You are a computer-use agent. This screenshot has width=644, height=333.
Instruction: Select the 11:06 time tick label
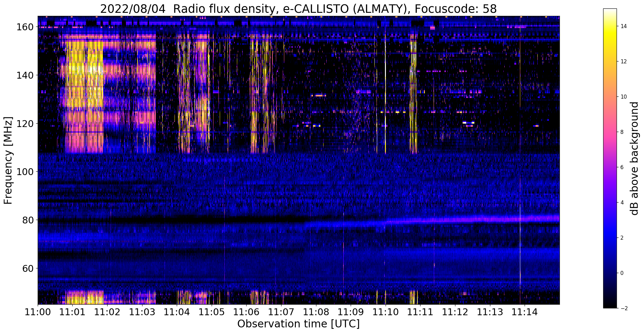pos(247,312)
